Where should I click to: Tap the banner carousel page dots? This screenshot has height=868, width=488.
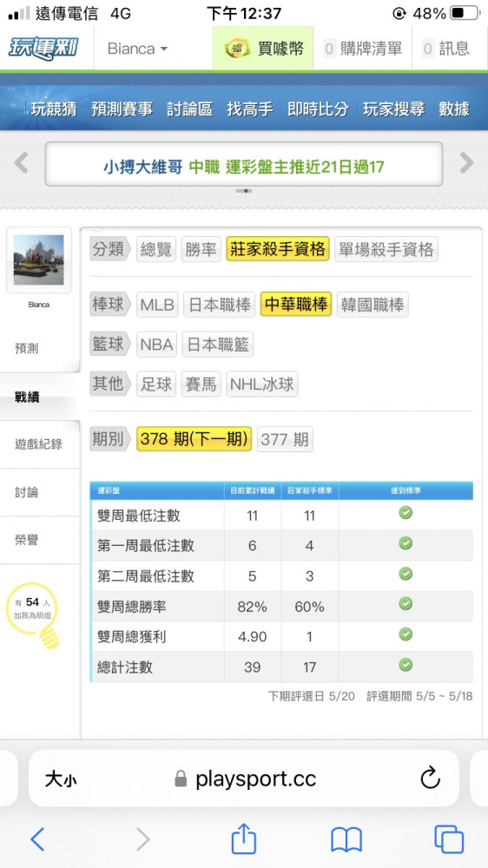244,190
